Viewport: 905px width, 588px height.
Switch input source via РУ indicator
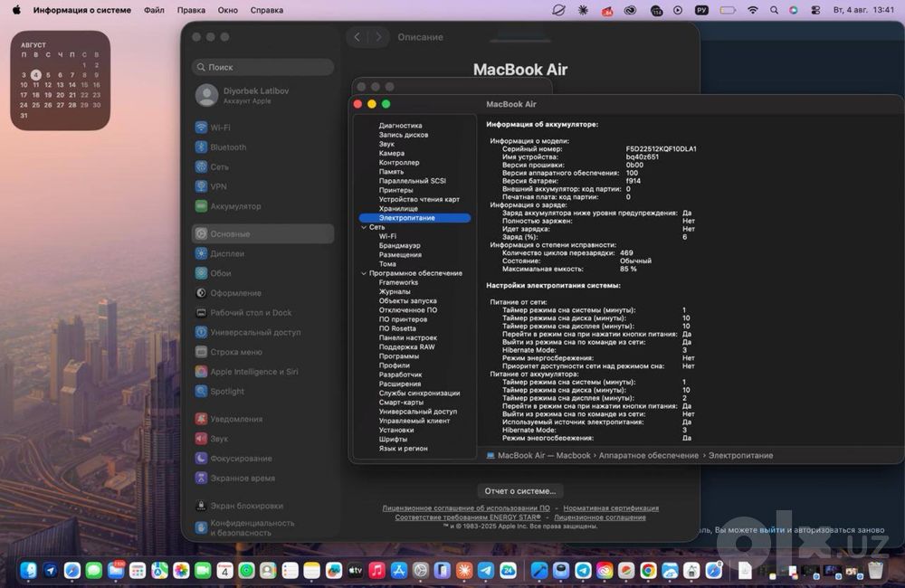(701, 10)
